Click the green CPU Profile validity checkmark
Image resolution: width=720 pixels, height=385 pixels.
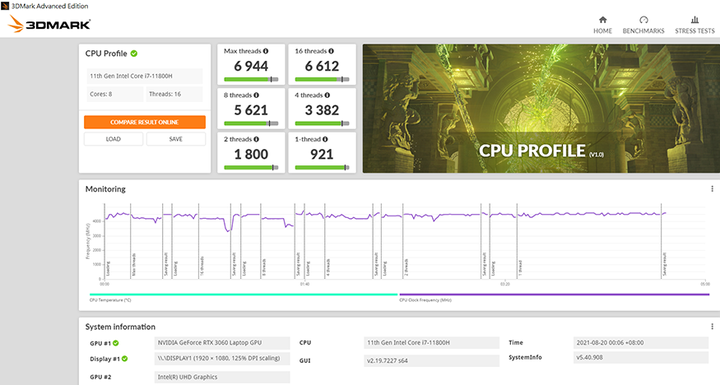click(x=134, y=53)
